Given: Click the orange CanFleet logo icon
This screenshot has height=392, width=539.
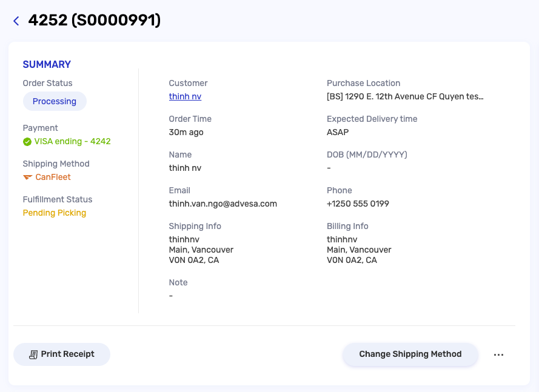Looking at the screenshot, I should [27, 178].
